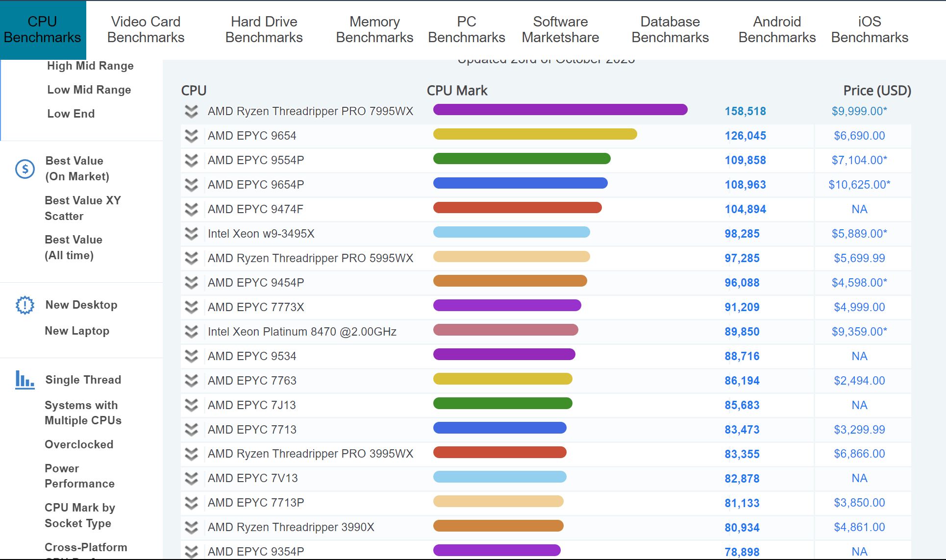This screenshot has width=946, height=560.
Task: Click the AMD Ryzen Threadripper PRO 7995WX name
Action: coord(311,111)
